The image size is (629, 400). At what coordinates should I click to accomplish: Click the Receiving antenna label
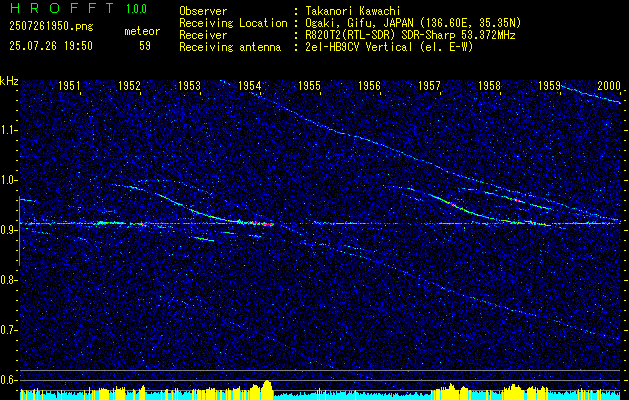point(230,47)
